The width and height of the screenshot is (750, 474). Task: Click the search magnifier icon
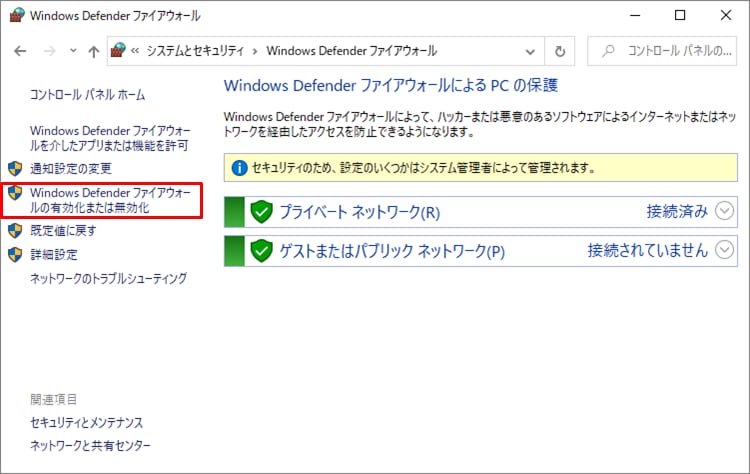pos(608,50)
